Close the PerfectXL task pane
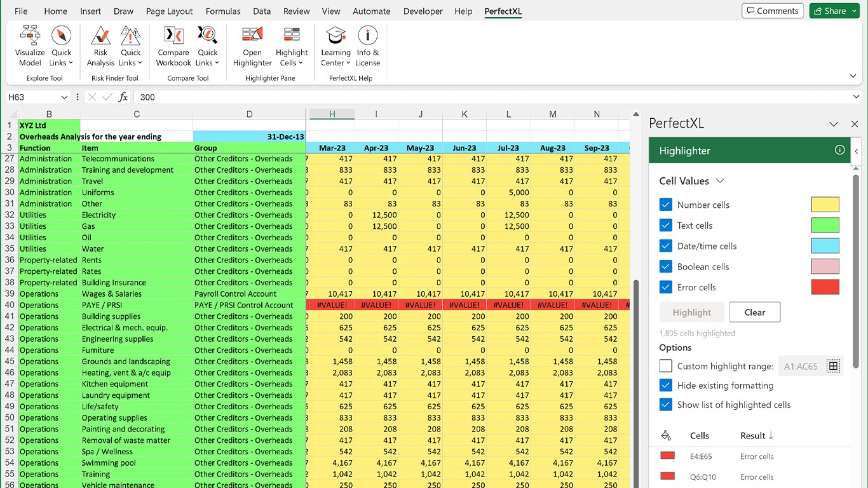868x488 pixels. (x=855, y=124)
